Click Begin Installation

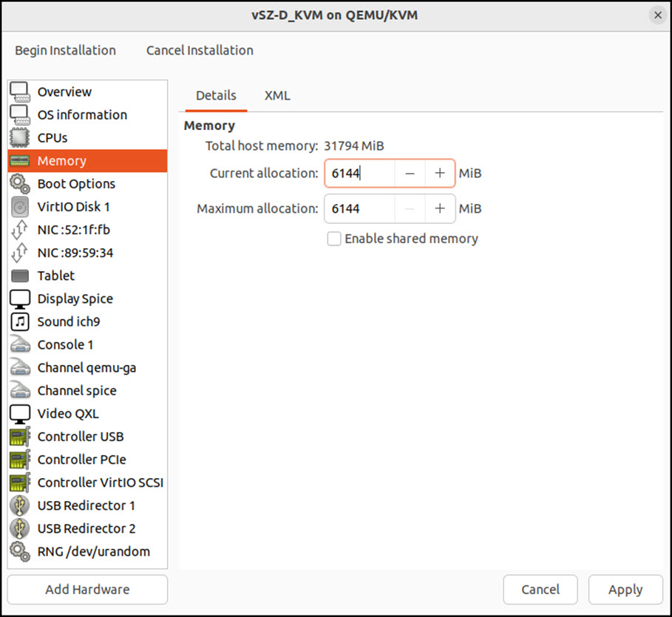pos(66,50)
